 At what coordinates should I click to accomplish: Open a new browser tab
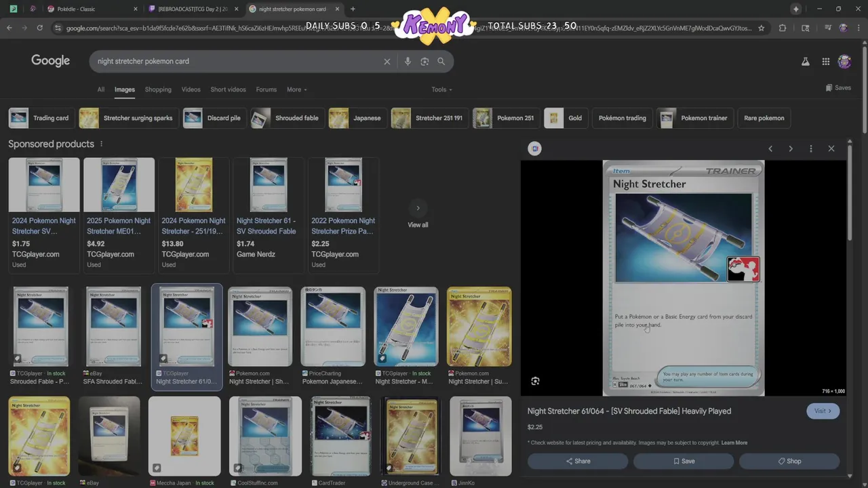tap(353, 9)
